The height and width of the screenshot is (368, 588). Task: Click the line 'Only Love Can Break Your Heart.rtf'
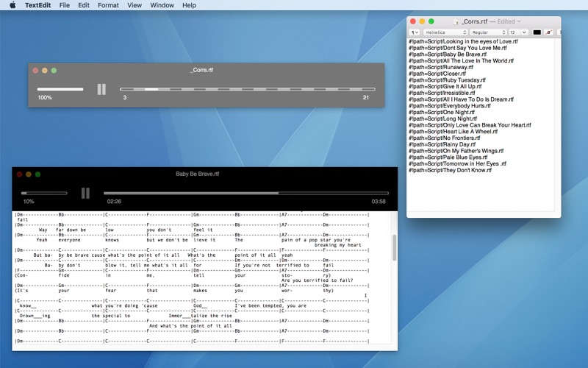coord(470,125)
